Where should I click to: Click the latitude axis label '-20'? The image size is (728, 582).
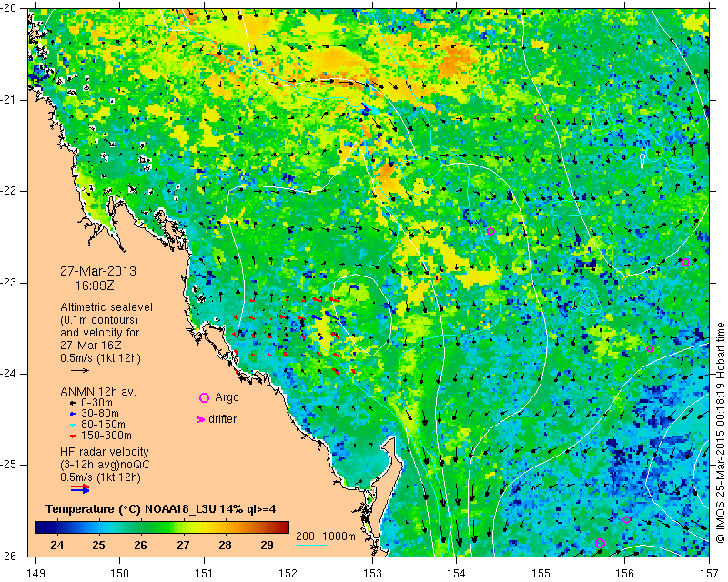(x=9, y=8)
